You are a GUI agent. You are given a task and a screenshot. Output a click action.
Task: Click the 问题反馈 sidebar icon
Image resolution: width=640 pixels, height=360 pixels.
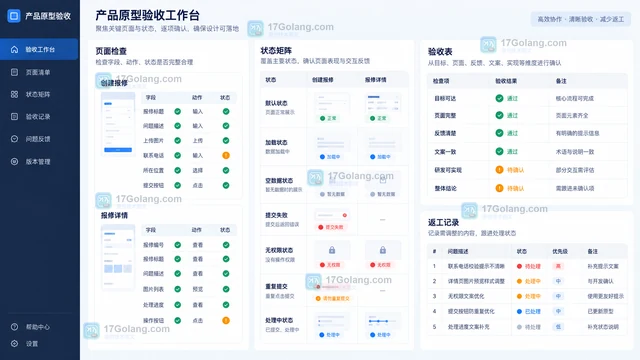coord(14,139)
